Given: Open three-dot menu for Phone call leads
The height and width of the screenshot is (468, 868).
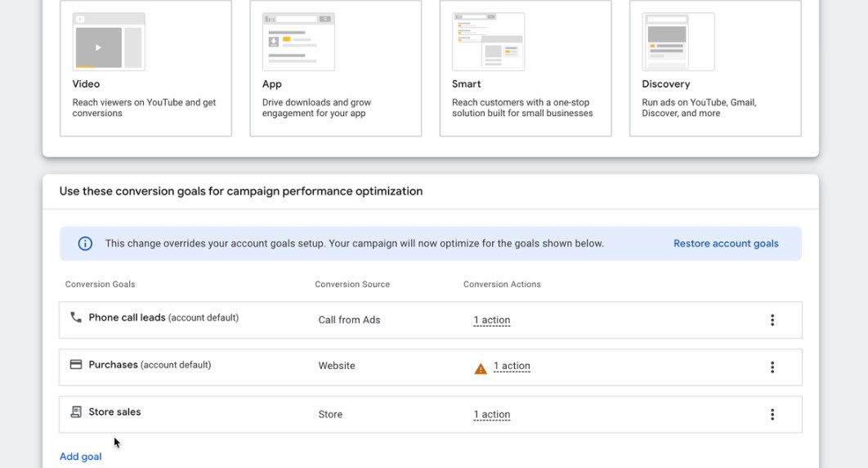Looking at the screenshot, I should [x=772, y=320].
